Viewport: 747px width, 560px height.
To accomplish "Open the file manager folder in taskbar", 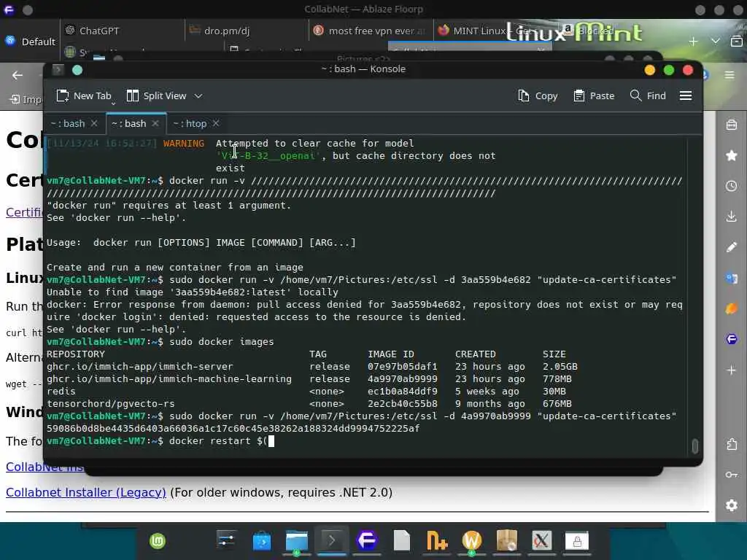I will point(297,541).
